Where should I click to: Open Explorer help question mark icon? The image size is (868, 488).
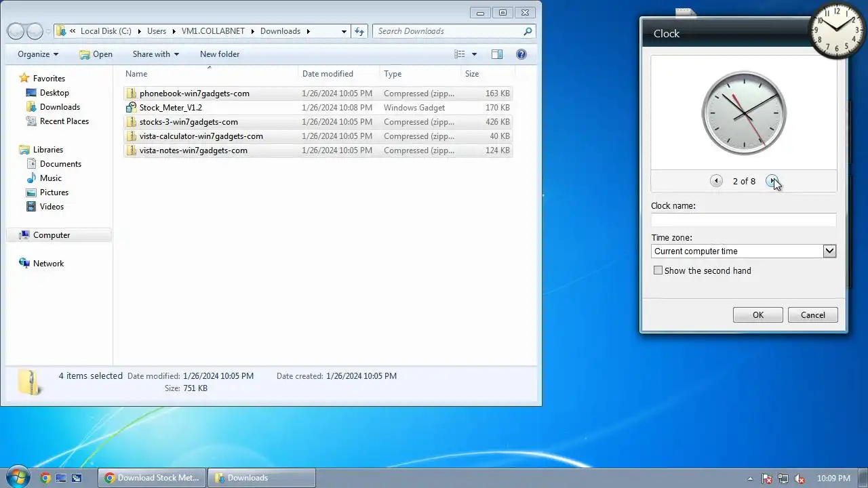tap(521, 54)
